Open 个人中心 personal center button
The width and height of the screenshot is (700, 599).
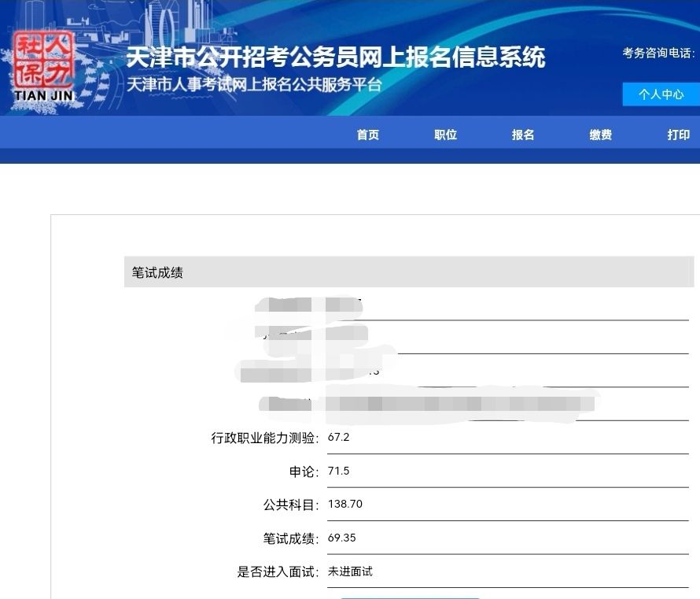(661, 94)
